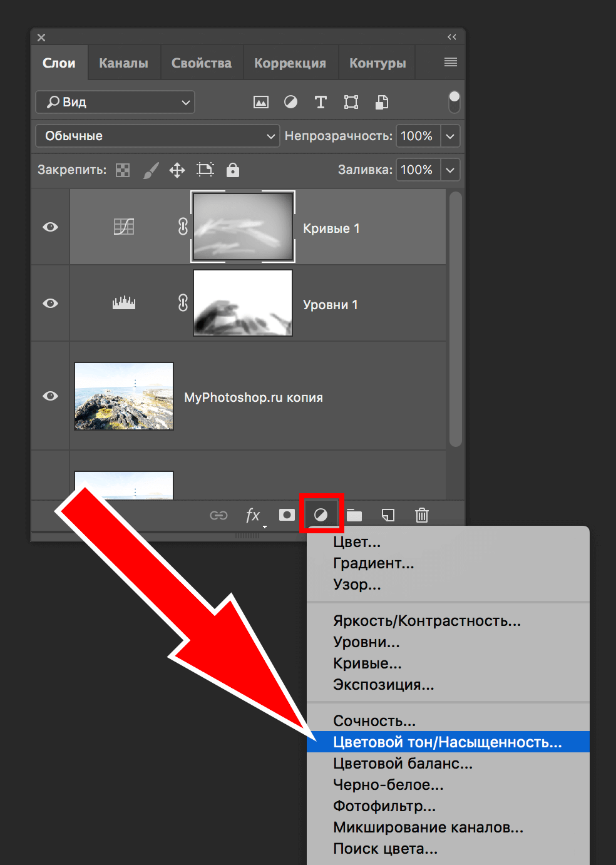
Task: Lock all layer attributes with padlock
Action: pos(232,170)
